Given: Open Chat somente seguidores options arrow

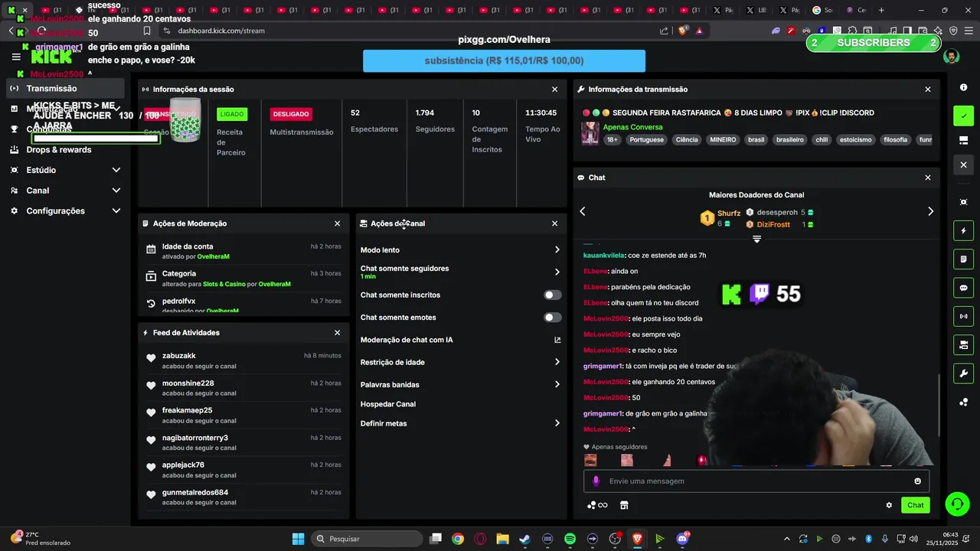Looking at the screenshot, I should click(x=557, y=272).
